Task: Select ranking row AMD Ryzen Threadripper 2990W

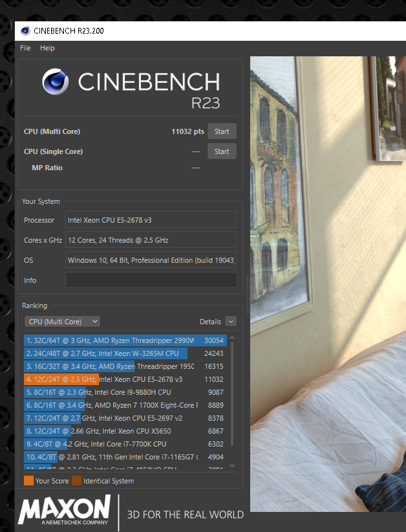Action: pyautogui.click(x=125, y=340)
